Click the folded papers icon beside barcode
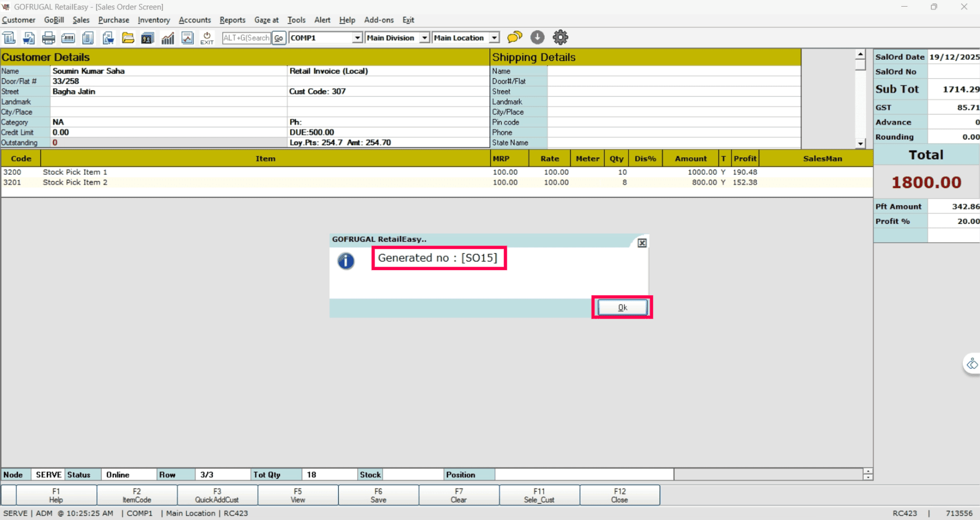The height and width of the screenshot is (520, 980). pyautogui.click(x=88, y=38)
